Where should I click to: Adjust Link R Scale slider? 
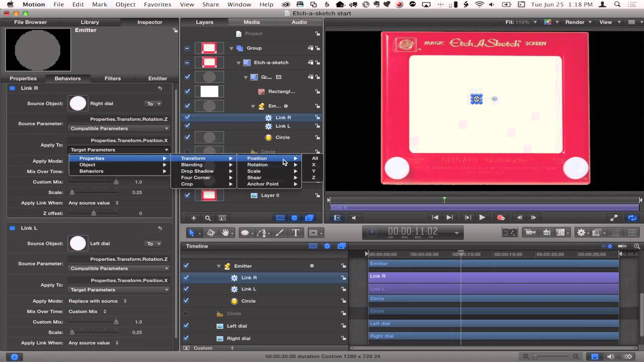(x=72, y=192)
